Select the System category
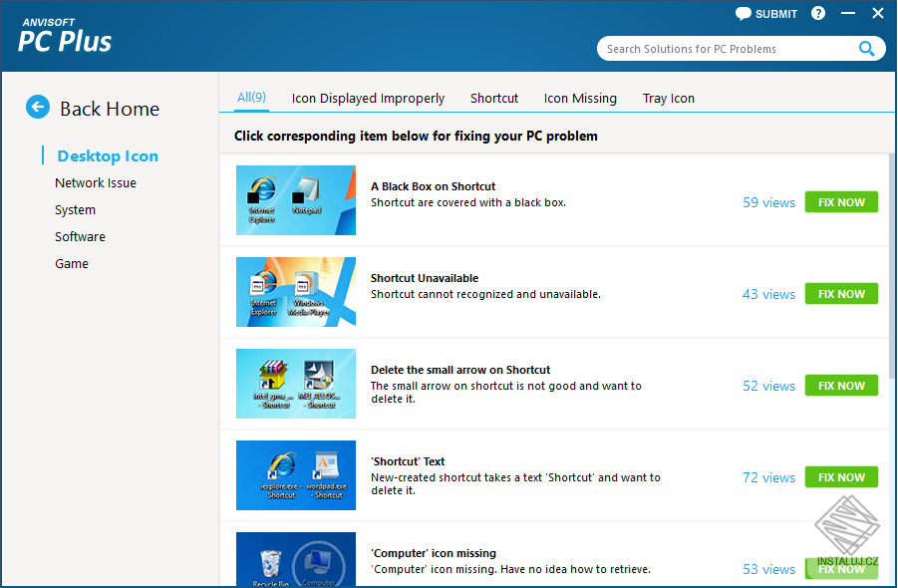The image size is (898, 588). (75, 210)
